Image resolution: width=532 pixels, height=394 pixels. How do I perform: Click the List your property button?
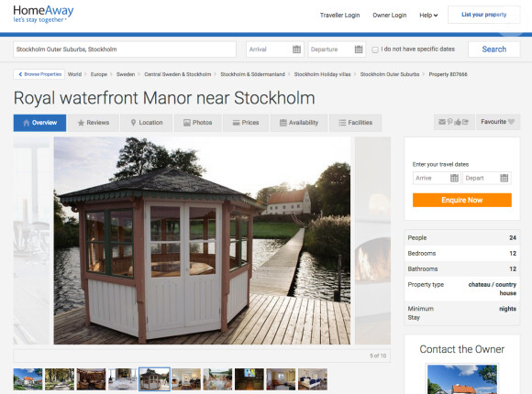(x=483, y=15)
